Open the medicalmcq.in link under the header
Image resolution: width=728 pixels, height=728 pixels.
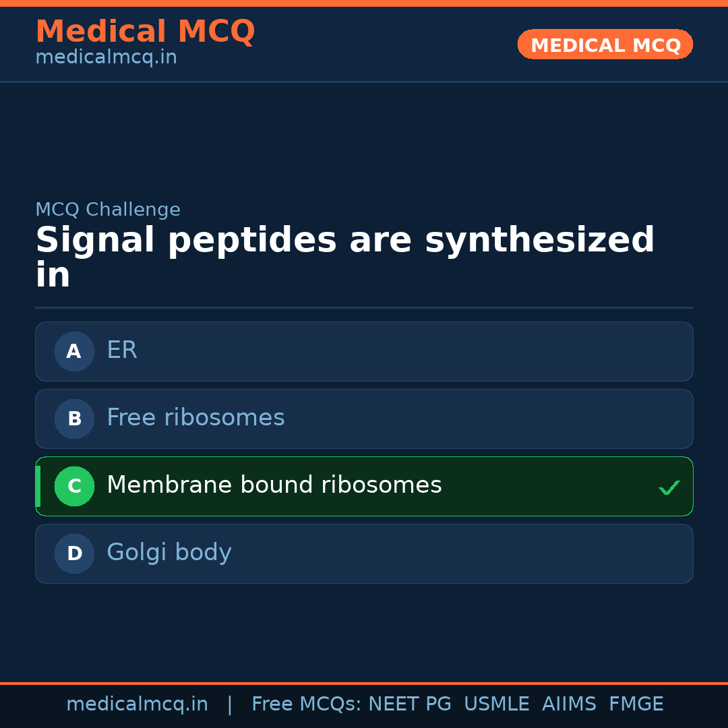click(x=106, y=58)
